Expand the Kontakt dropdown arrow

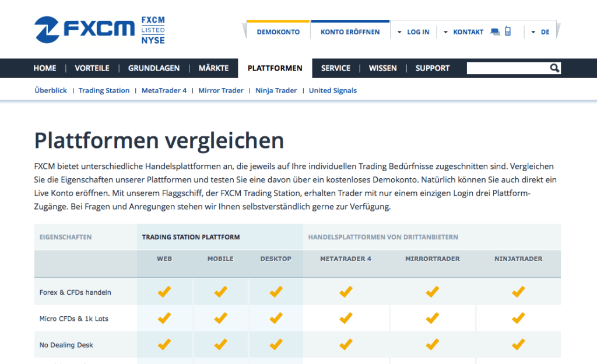(445, 33)
